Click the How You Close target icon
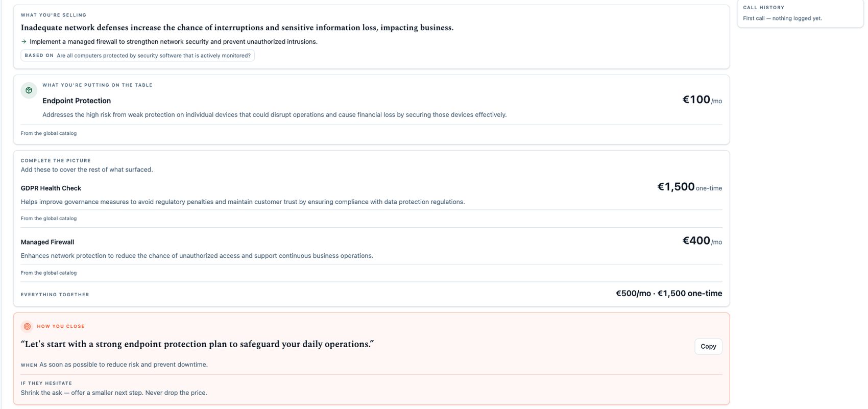 tap(28, 326)
